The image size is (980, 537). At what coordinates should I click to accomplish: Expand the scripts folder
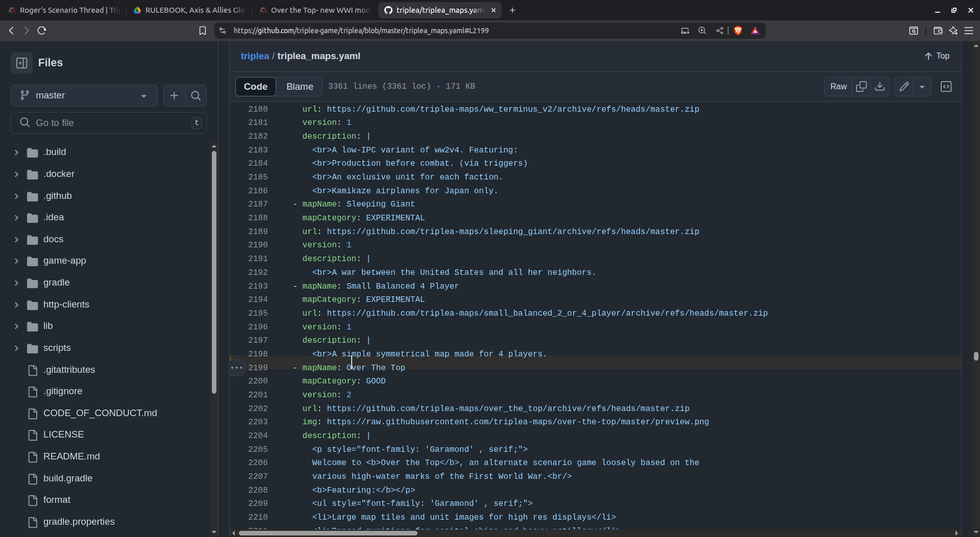click(x=16, y=348)
